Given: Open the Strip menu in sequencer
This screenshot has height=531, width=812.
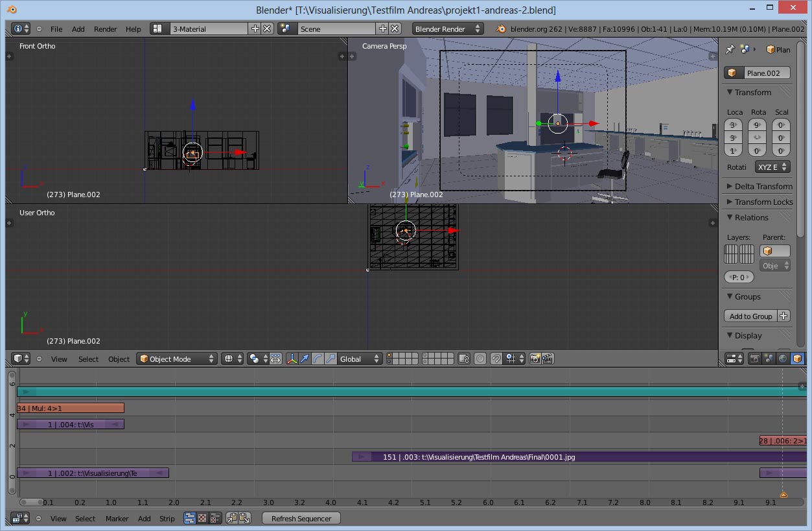Looking at the screenshot, I should click(x=167, y=519).
